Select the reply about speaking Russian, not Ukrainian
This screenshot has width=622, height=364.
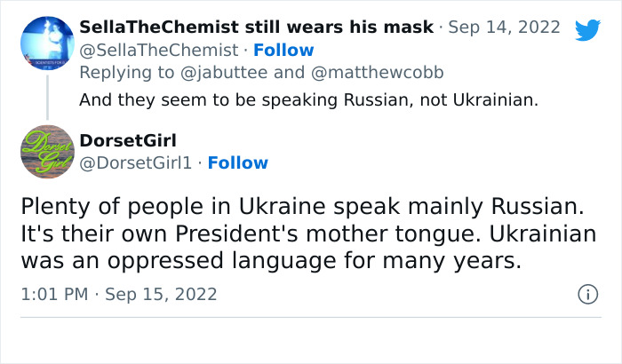point(308,100)
